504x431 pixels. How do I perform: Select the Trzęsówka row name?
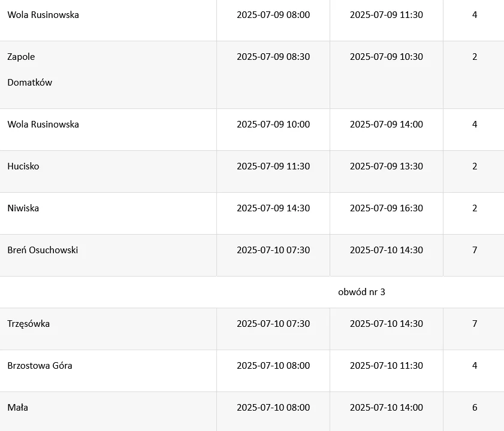[29, 324]
